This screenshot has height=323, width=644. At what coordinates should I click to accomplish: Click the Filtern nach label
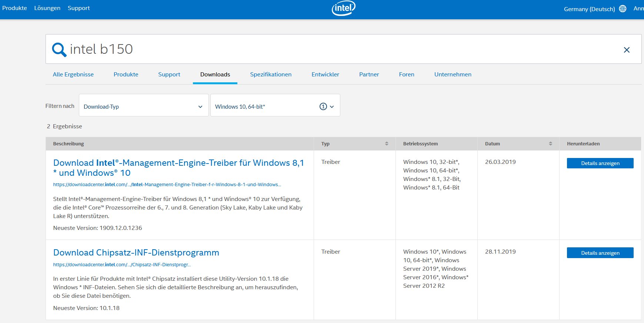tap(60, 106)
